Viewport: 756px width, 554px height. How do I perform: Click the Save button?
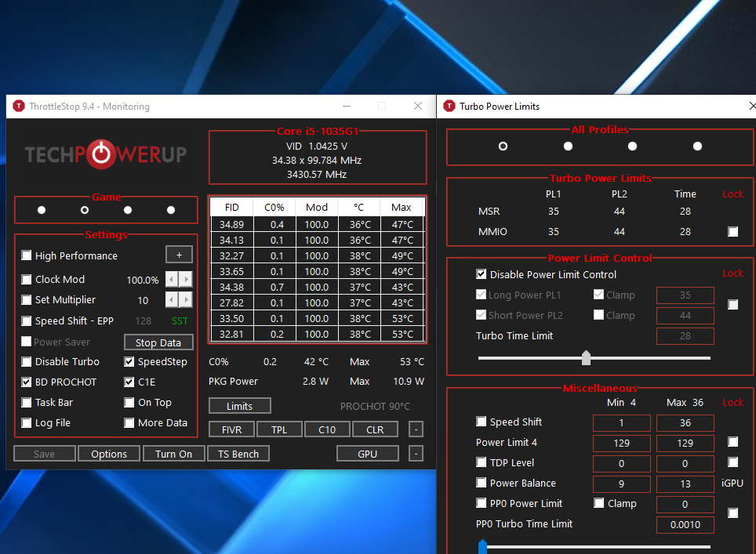coord(45,454)
